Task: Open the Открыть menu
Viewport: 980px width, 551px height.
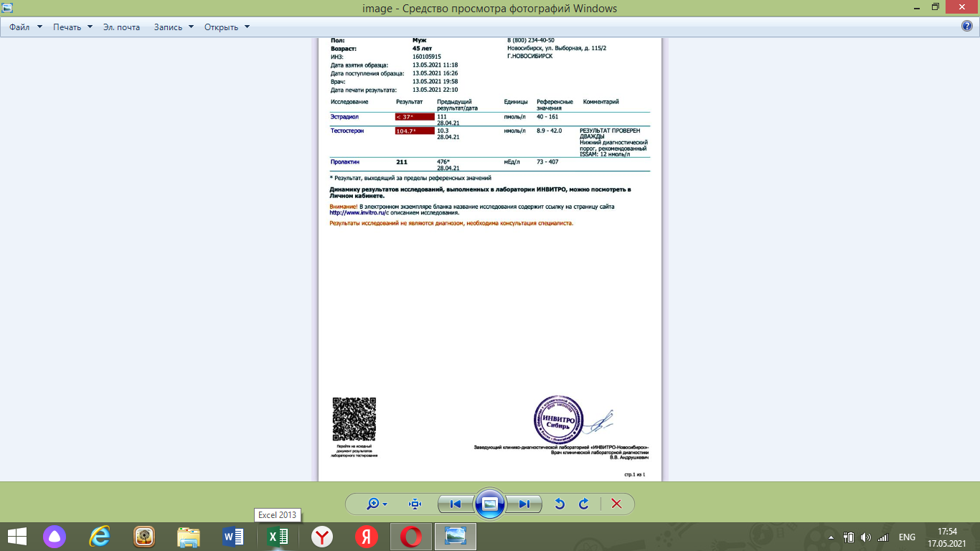Action: click(227, 27)
